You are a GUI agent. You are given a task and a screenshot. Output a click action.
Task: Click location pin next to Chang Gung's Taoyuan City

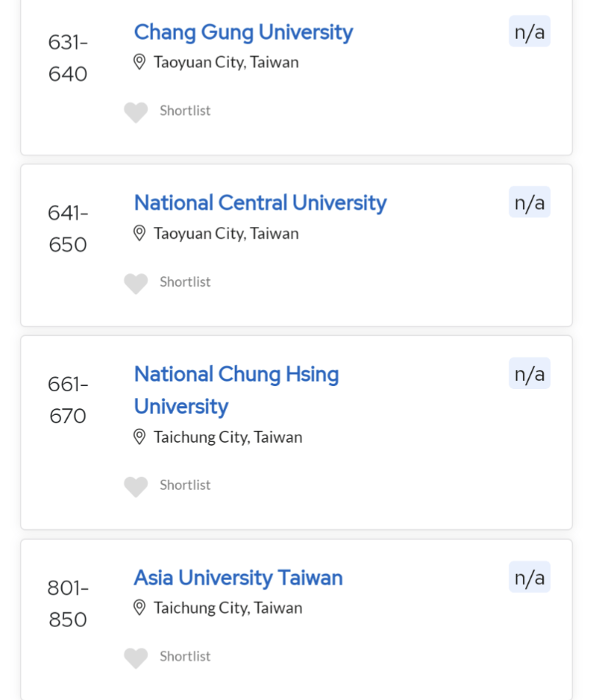(139, 62)
